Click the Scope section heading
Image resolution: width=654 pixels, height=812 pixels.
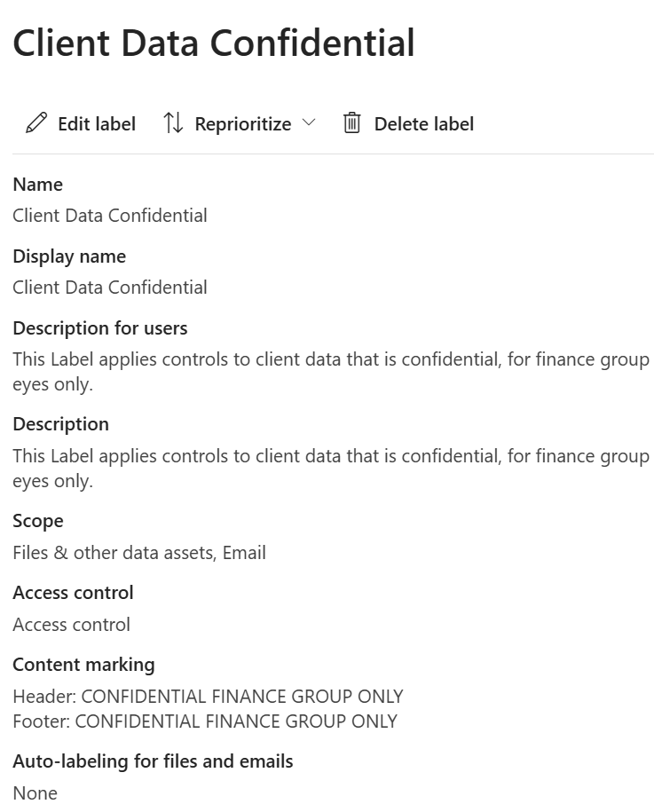(x=37, y=521)
